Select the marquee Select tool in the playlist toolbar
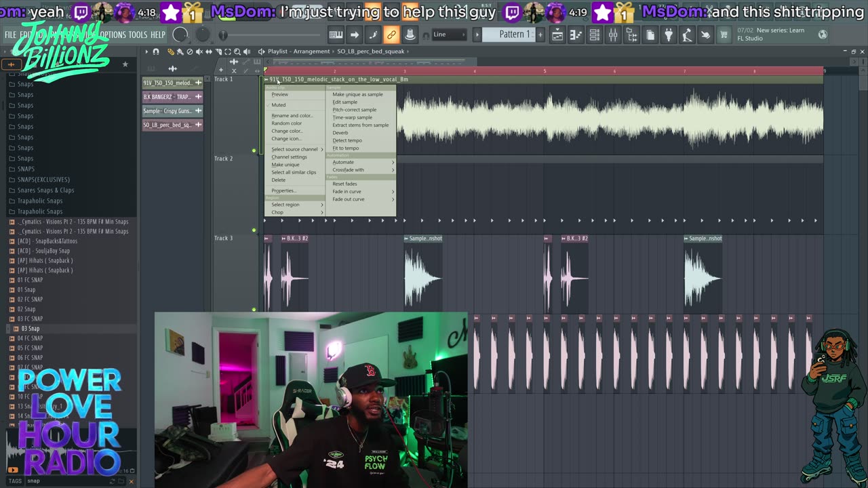 coord(228,52)
